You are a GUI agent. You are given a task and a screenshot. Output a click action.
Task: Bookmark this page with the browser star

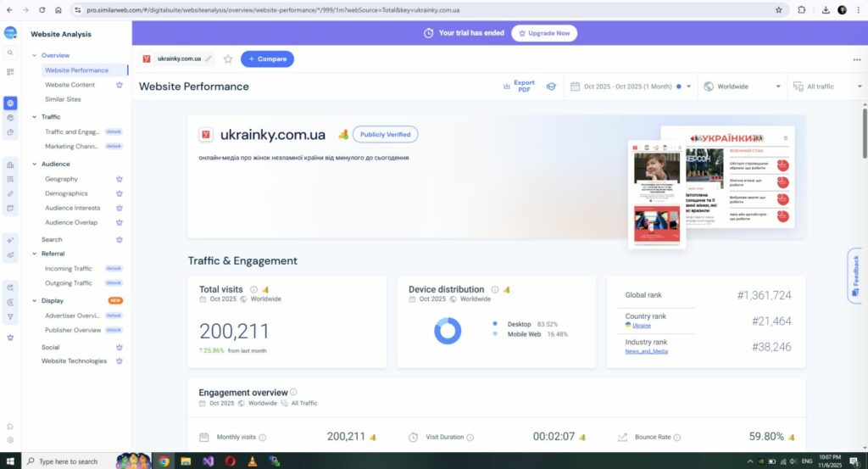(778, 10)
